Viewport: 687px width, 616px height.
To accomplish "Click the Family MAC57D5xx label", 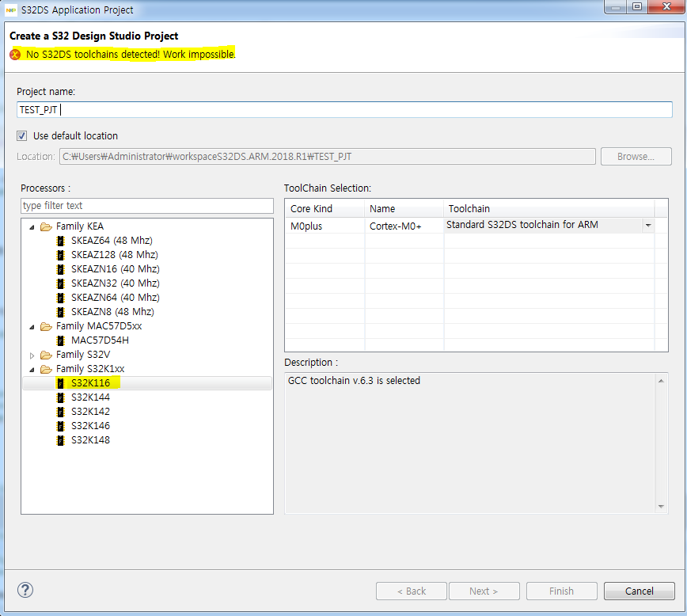I will click(x=99, y=326).
